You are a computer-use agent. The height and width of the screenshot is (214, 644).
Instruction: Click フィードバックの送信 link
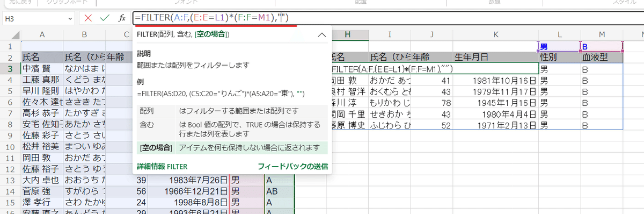pyautogui.click(x=292, y=166)
